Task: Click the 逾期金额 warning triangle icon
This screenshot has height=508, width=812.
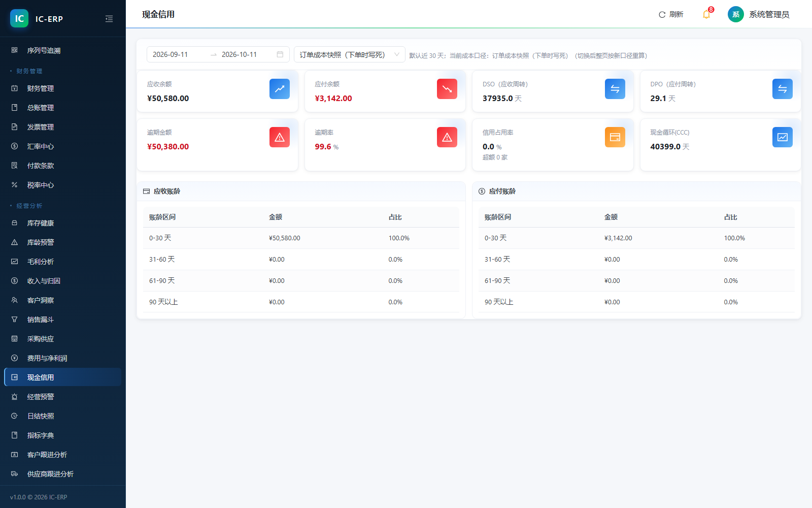Action: (x=280, y=137)
